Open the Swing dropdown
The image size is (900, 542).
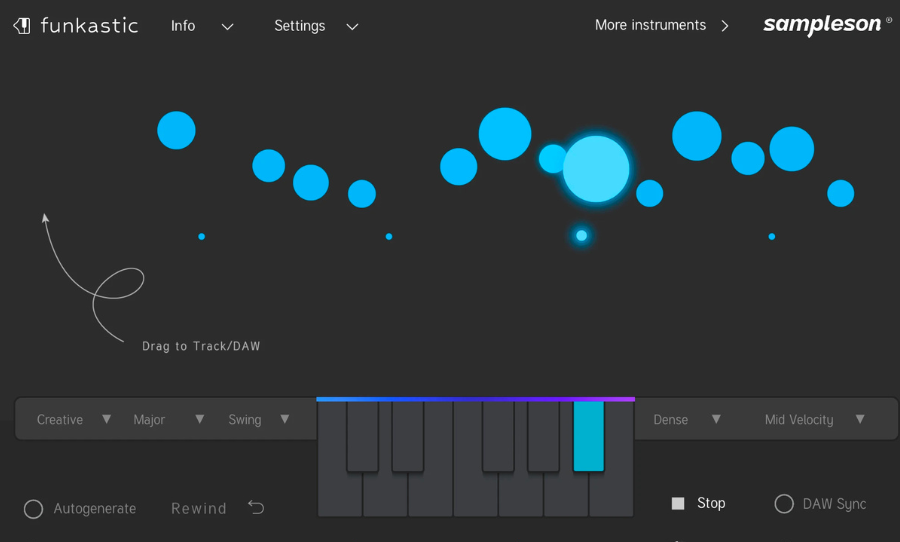pyautogui.click(x=258, y=420)
